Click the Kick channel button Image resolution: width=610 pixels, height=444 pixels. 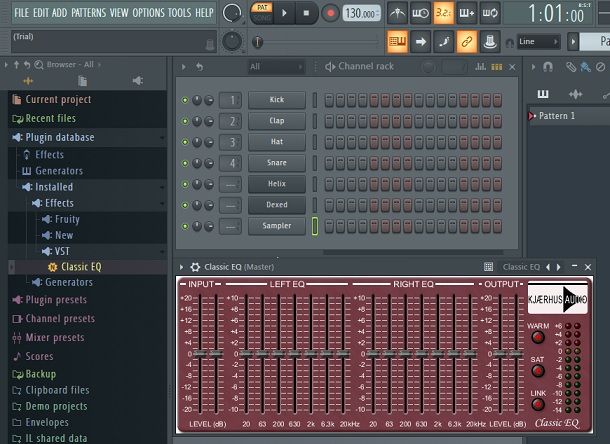pos(277,100)
